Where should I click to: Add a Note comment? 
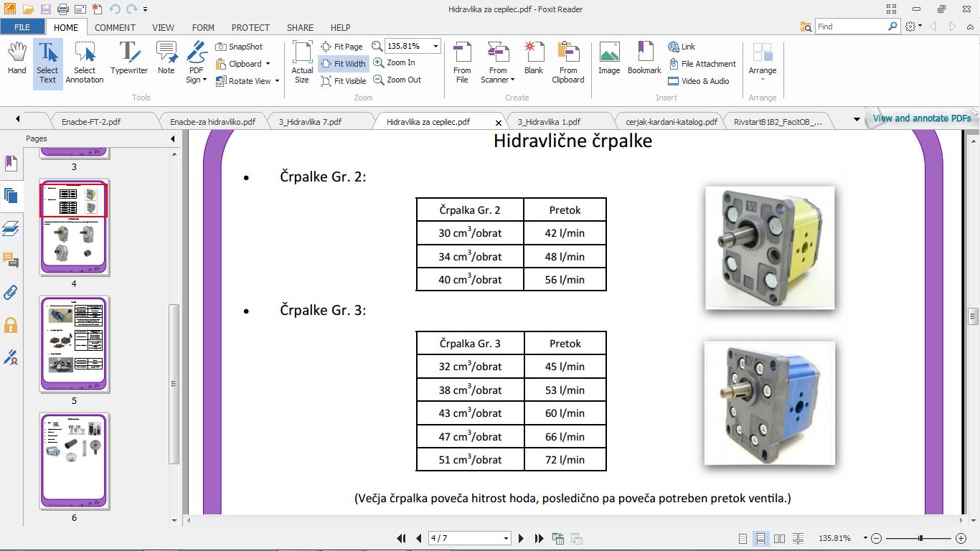point(166,59)
